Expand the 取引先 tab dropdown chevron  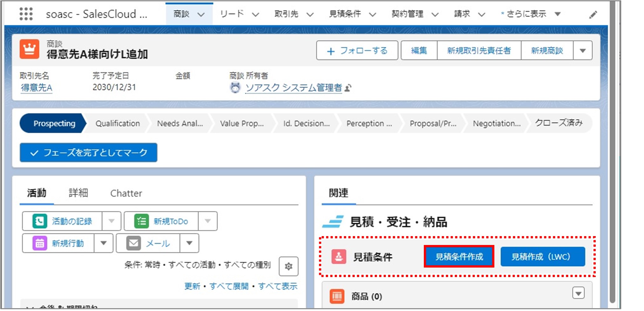[310, 15]
